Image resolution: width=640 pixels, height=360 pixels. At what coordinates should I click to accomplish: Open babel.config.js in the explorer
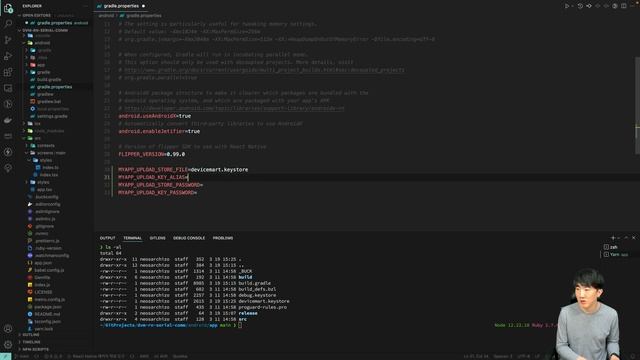49,270
